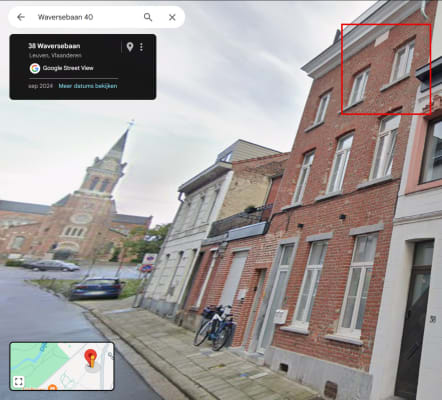This screenshot has width=442, height=400.
Task: Clear the search with the X icon
Action: (172, 17)
